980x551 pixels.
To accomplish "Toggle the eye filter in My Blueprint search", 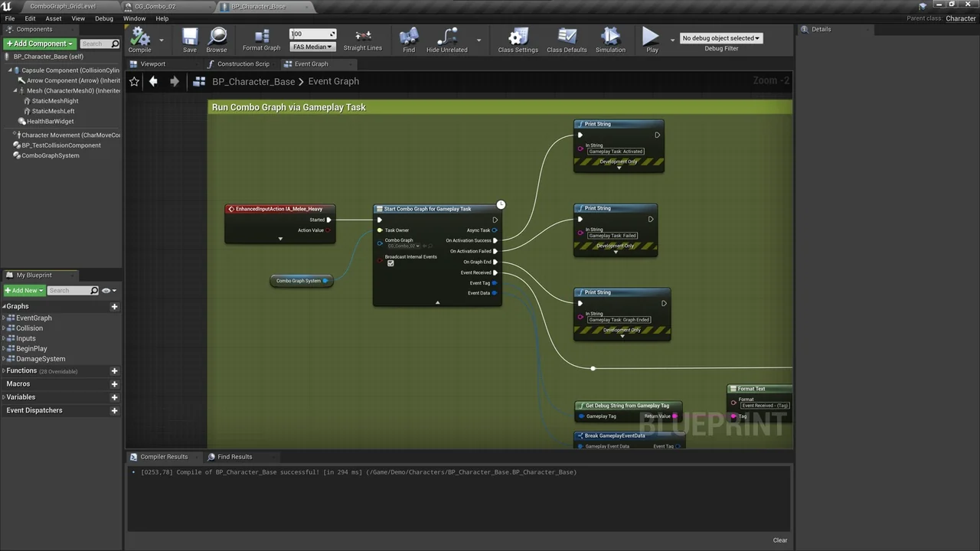I will click(106, 290).
